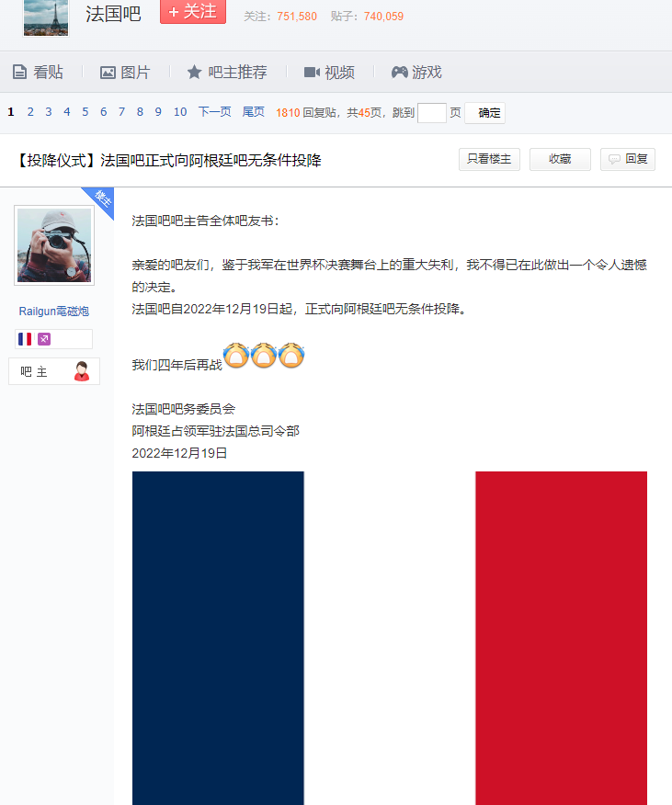Open the French flag image in post
The width and height of the screenshot is (672, 805).
pyautogui.click(x=390, y=638)
